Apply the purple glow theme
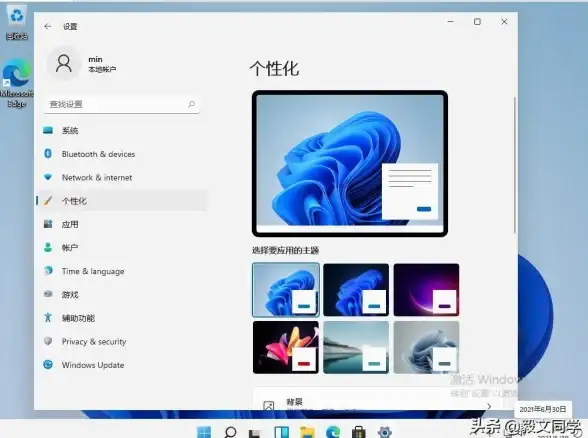 pos(426,290)
